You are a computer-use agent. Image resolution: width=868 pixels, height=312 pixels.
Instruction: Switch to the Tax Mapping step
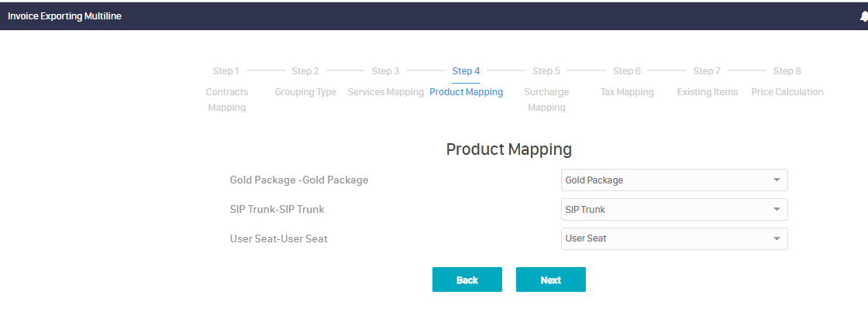627,92
